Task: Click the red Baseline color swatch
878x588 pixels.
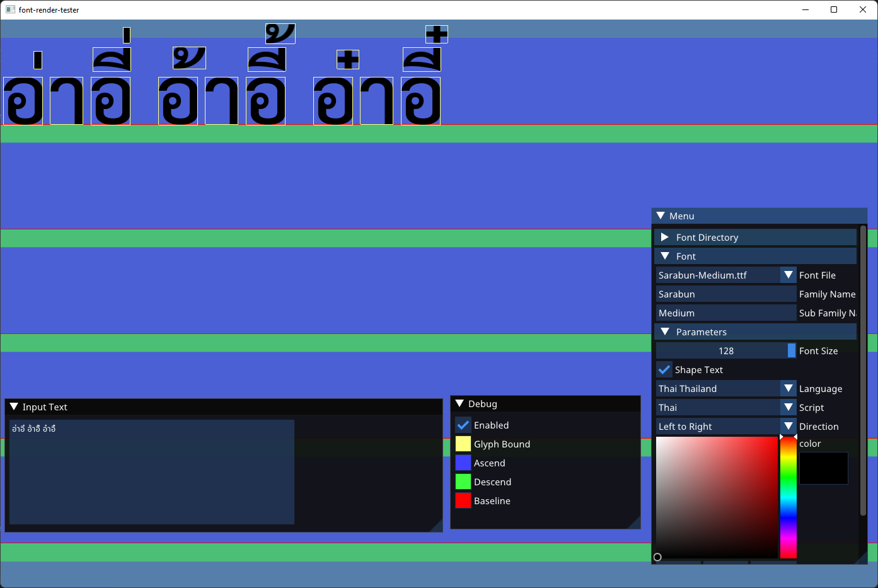Action: [x=463, y=500]
